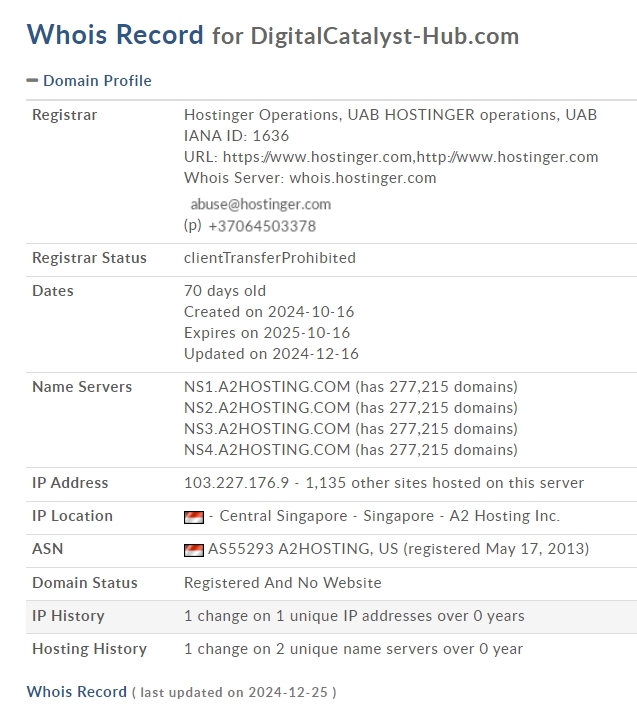Click the NS2.A2HOSTING.COM name server entry
Viewport: 637px width, 707px height.
click(351, 408)
